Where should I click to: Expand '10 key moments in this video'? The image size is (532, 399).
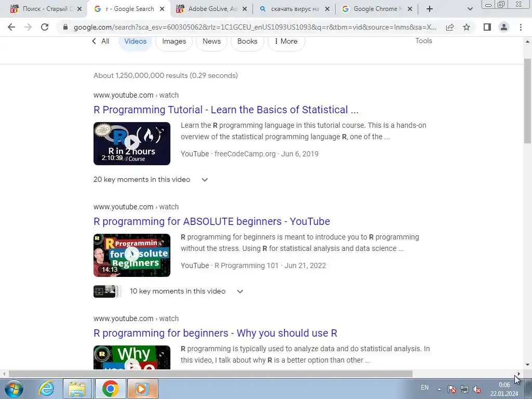(x=187, y=291)
